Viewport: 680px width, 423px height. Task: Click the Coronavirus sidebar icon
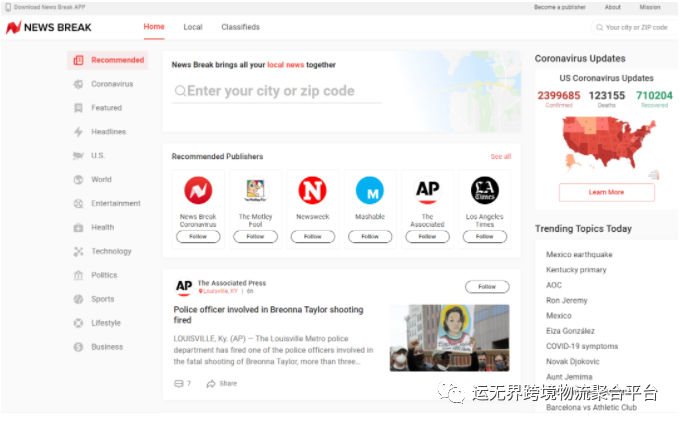tap(78, 84)
